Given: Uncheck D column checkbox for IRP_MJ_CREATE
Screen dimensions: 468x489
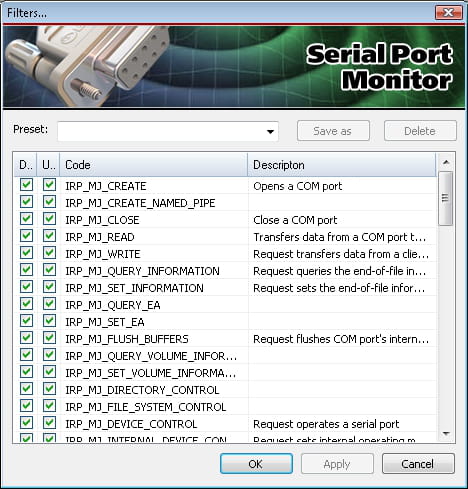Looking at the screenshot, I should pos(26,184).
